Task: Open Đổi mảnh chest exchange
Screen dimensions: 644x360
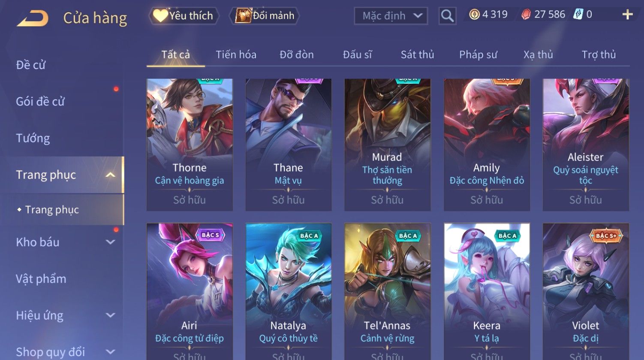Action: click(x=264, y=16)
